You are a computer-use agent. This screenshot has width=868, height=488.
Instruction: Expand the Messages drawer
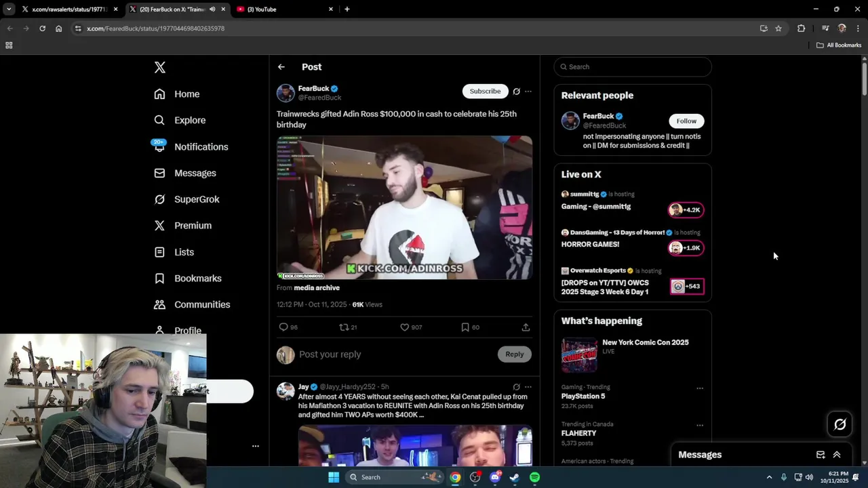[x=837, y=455]
